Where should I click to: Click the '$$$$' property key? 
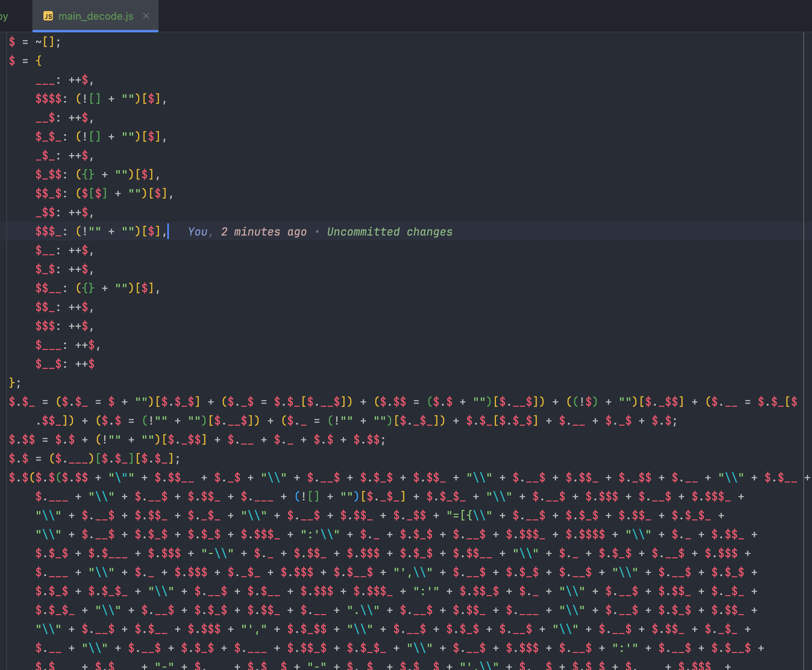tap(48, 99)
